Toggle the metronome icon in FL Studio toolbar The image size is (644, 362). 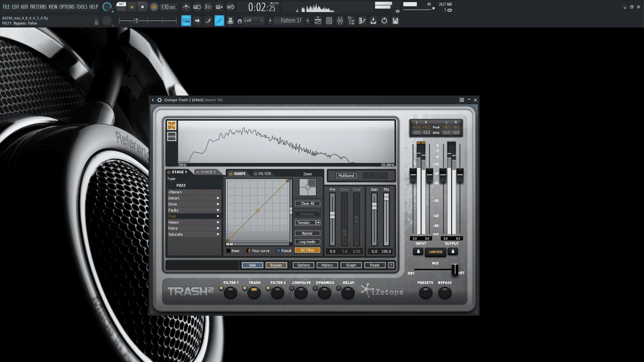click(x=186, y=7)
